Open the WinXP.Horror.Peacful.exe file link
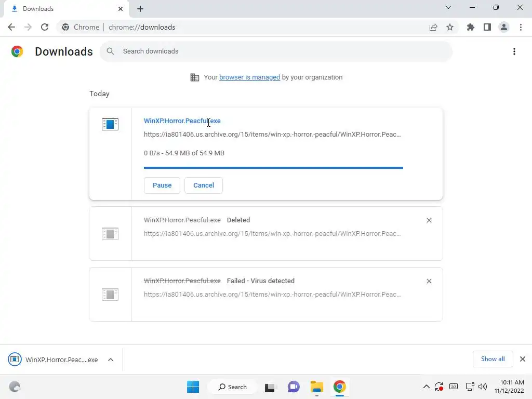532x399 pixels. (182, 121)
